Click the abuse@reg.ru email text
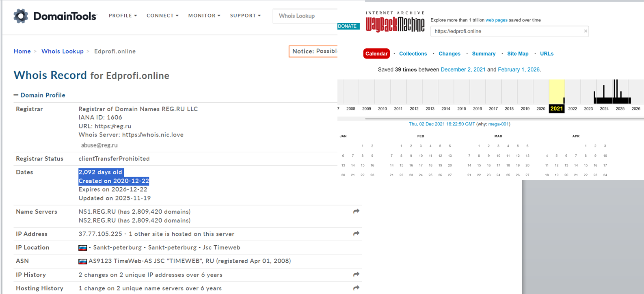 [99, 145]
